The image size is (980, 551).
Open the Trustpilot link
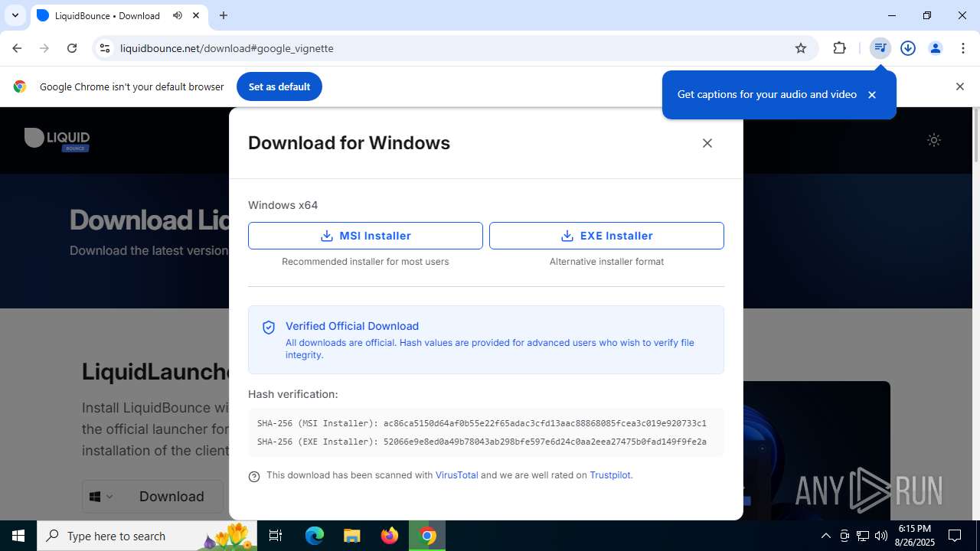pyautogui.click(x=610, y=475)
